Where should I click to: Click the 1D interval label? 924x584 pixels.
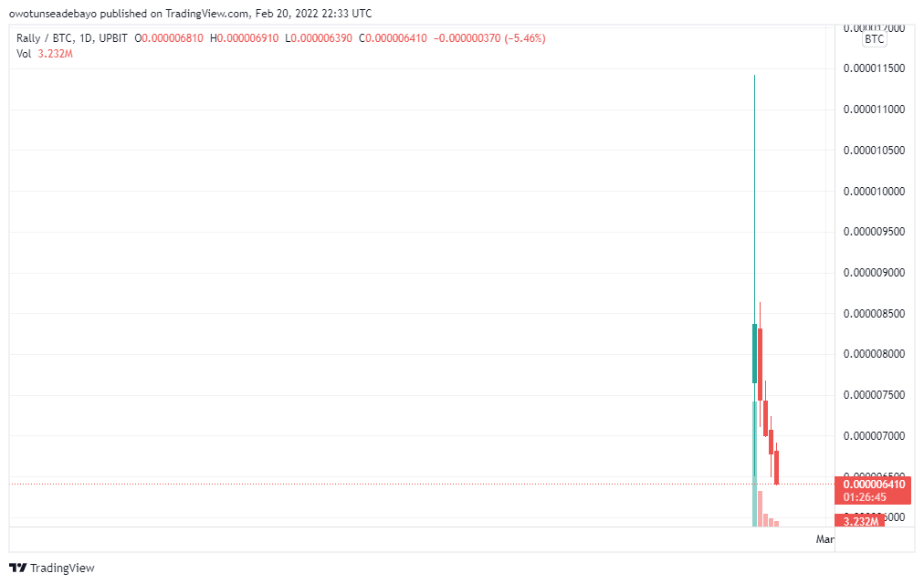[89, 38]
